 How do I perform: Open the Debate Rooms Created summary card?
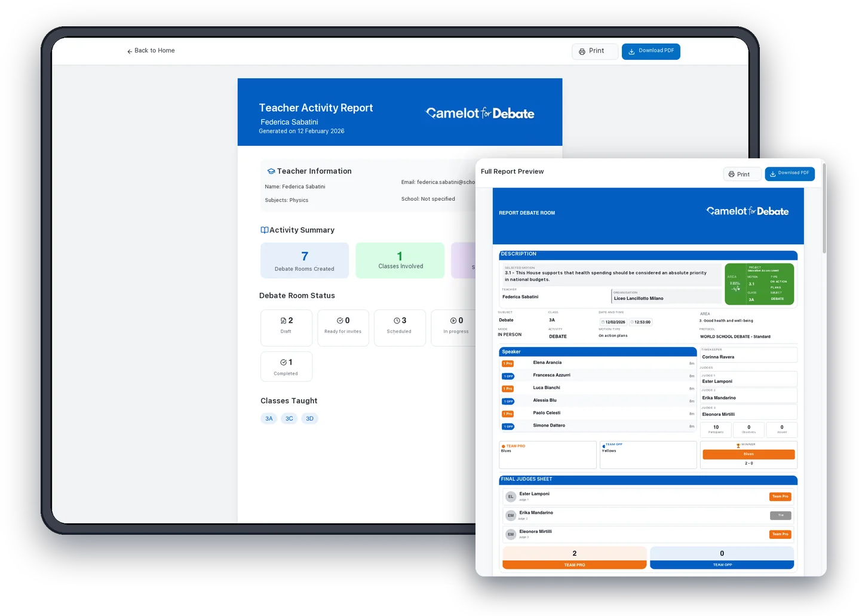[305, 261]
